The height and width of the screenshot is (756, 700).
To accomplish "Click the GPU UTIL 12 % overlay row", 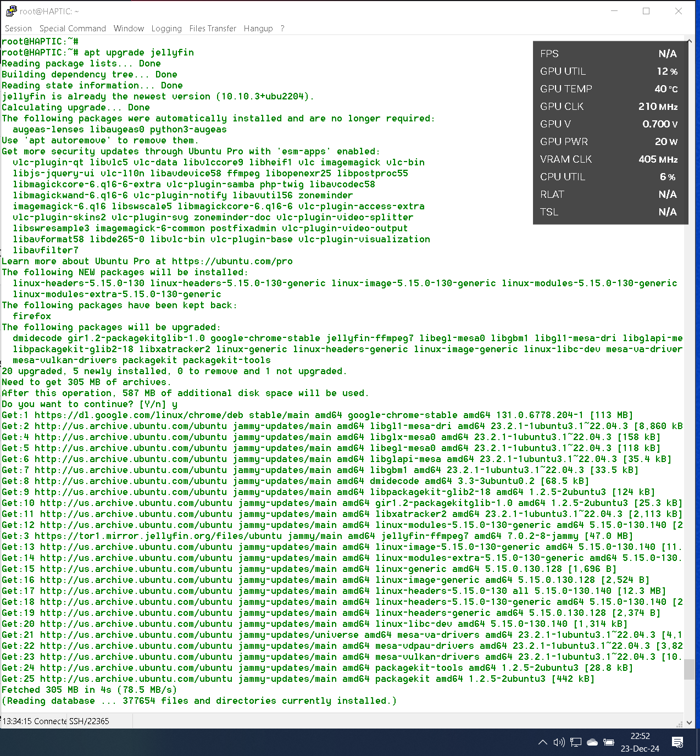I will 609,71.
